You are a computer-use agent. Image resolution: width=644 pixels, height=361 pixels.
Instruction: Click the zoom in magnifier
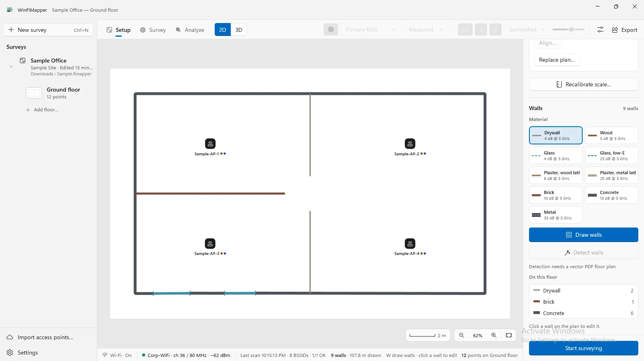[494, 335]
